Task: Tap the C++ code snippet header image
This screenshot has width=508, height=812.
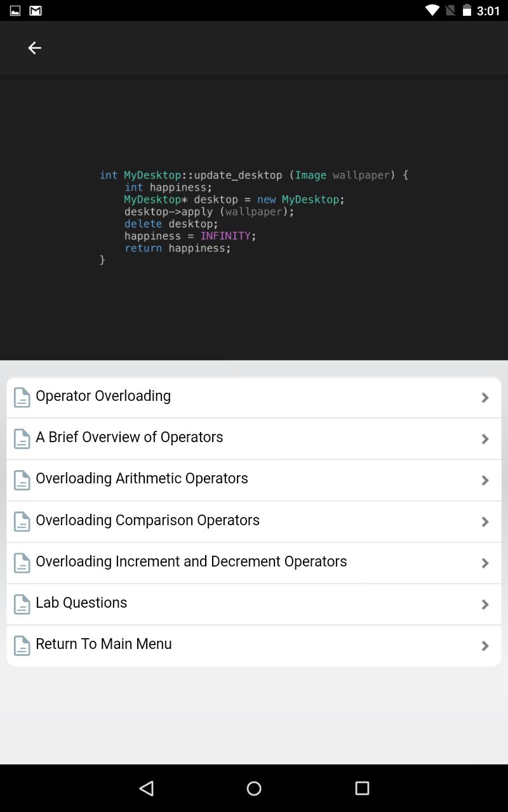Action: pos(254,218)
